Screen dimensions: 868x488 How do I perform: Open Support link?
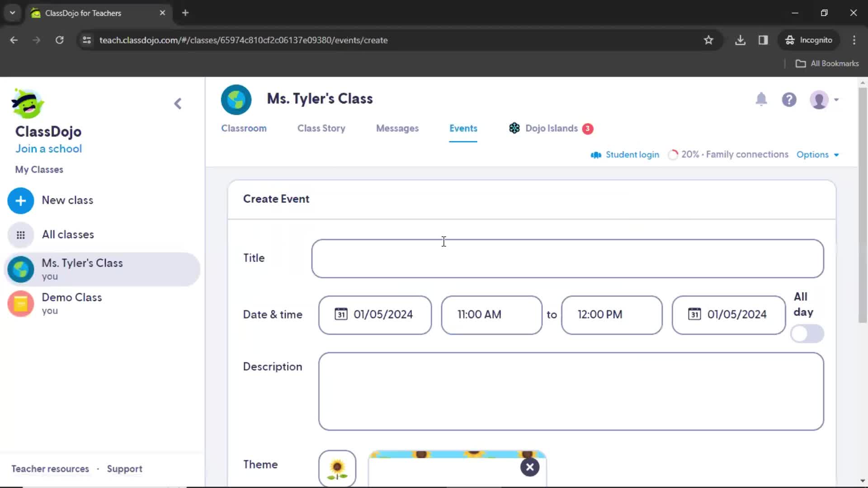(x=124, y=469)
